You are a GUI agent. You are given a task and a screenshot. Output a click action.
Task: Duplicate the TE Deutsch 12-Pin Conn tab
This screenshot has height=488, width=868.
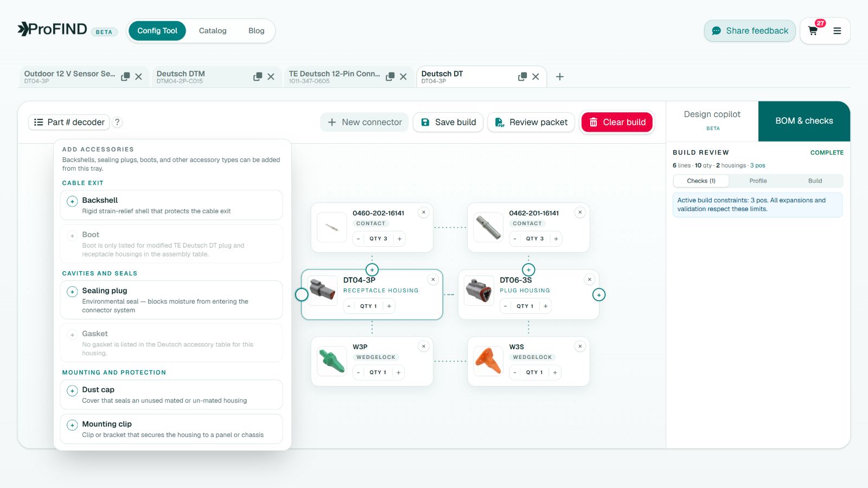point(390,76)
